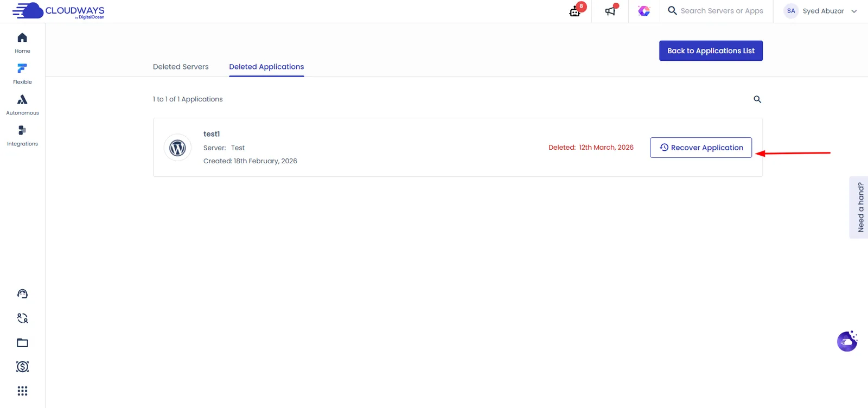Image resolution: width=868 pixels, height=408 pixels.
Task: Open the Cloudways logo home link
Action: coord(58,11)
